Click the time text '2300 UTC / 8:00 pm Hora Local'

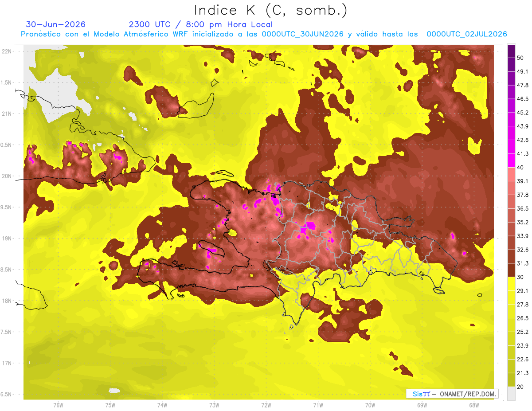tap(201, 24)
